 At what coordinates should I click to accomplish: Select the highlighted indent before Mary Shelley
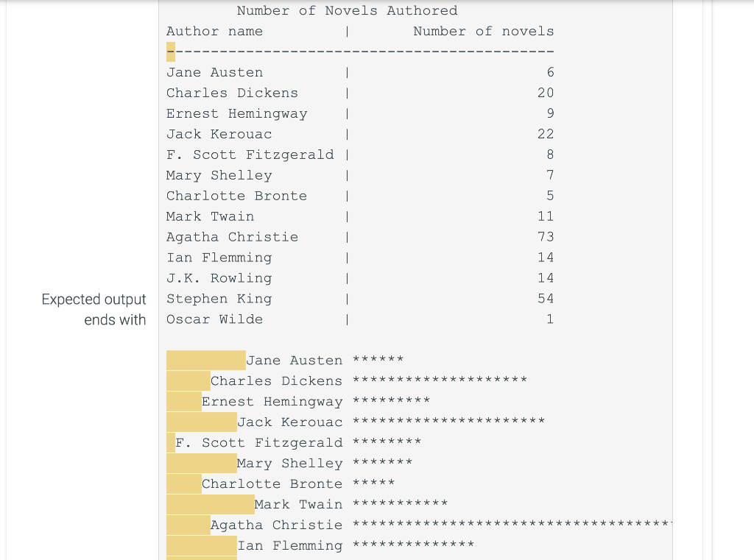(200, 463)
